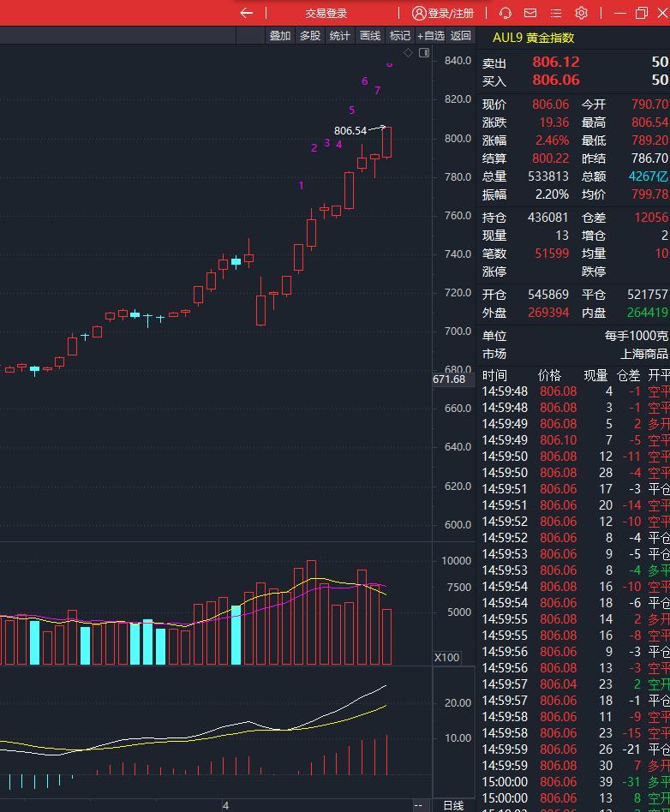
Task: Open the list menu icon
Action: [556, 13]
